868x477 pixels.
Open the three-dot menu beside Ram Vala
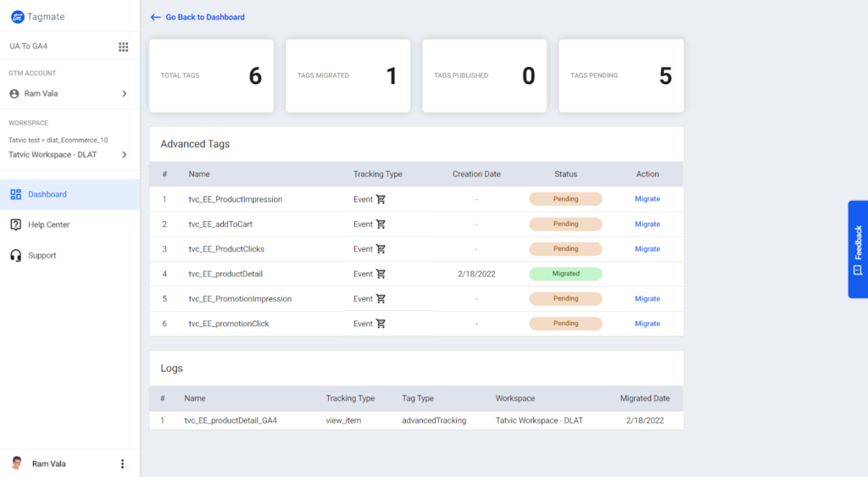coord(122,463)
